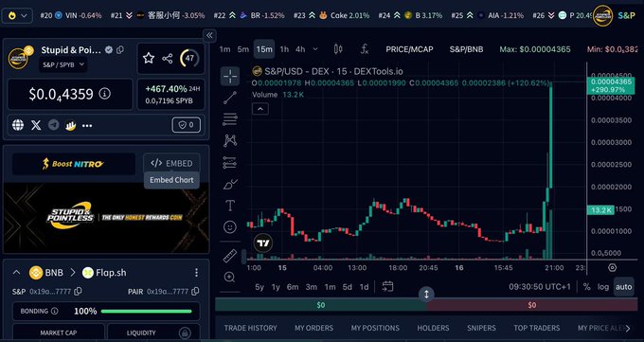
Task: Select the 15m timeframe
Action: [264, 49]
